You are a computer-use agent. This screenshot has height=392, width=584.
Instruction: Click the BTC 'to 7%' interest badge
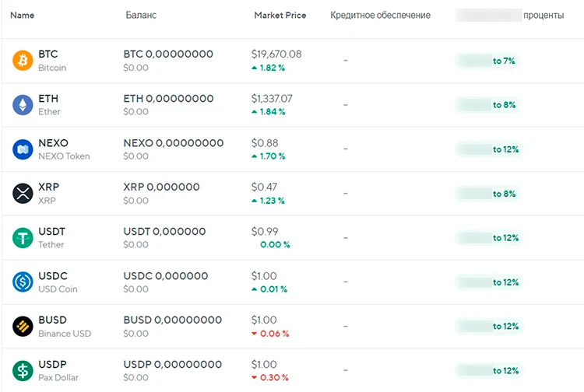(487, 61)
